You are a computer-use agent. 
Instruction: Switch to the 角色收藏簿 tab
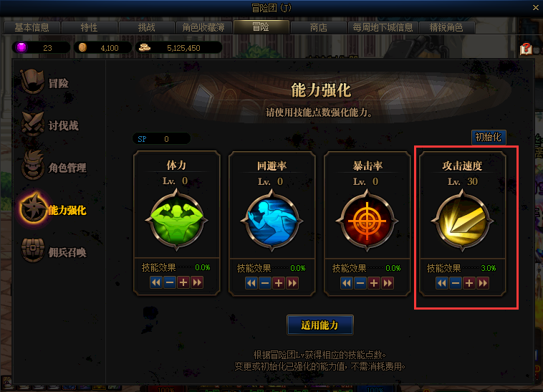[203, 27]
